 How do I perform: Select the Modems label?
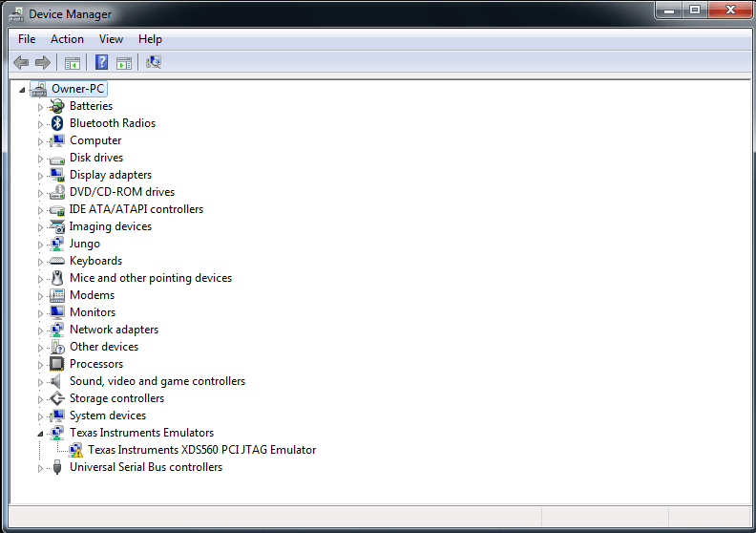(92, 295)
